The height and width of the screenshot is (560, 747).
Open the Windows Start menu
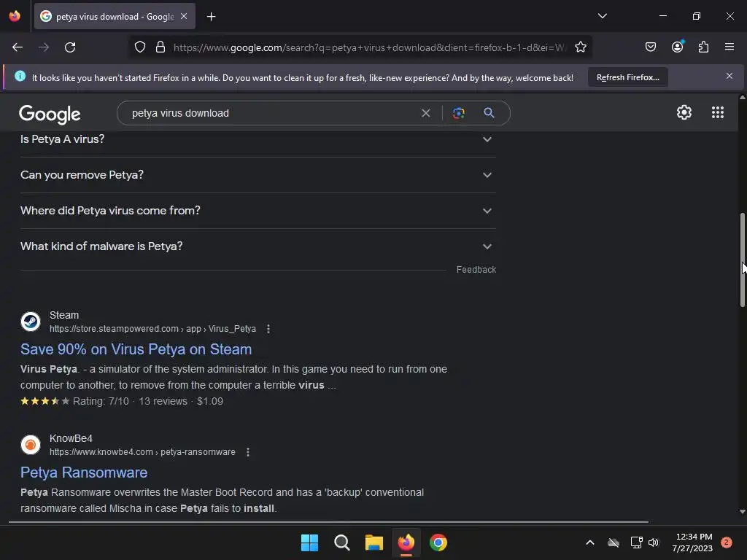click(309, 542)
